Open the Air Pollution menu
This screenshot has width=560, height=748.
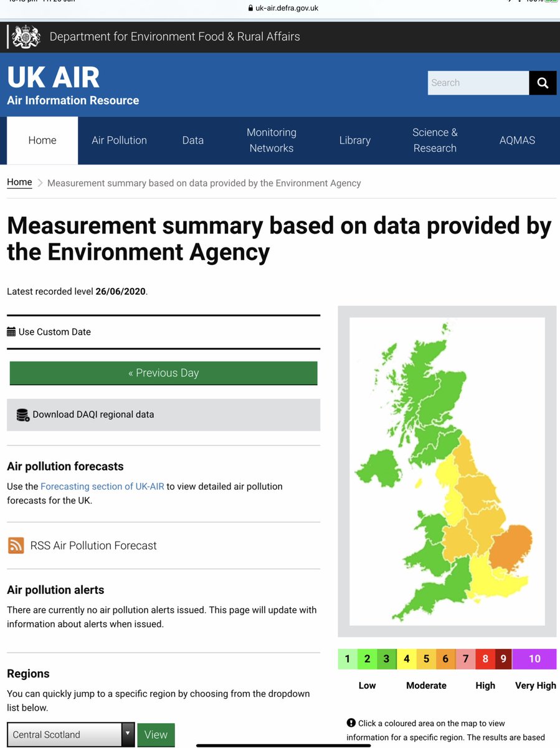click(119, 140)
